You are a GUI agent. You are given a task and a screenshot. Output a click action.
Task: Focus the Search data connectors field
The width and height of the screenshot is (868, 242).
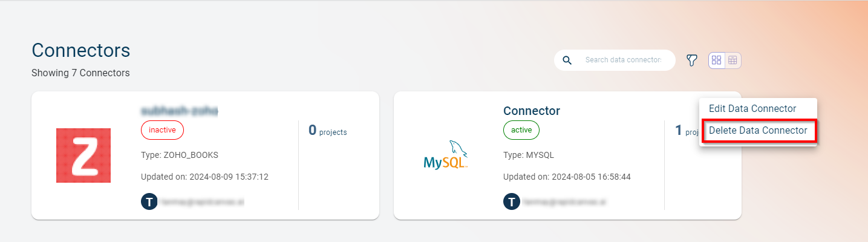[623, 60]
